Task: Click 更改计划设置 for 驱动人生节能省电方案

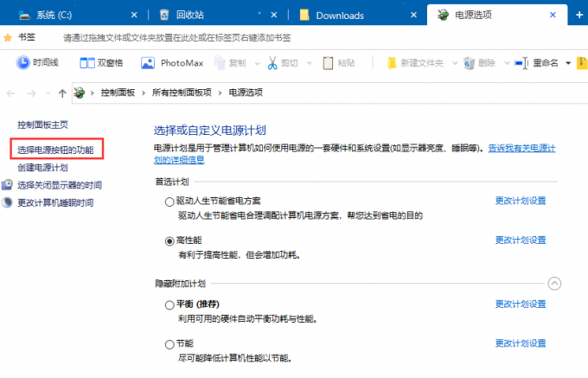Action: 521,201
